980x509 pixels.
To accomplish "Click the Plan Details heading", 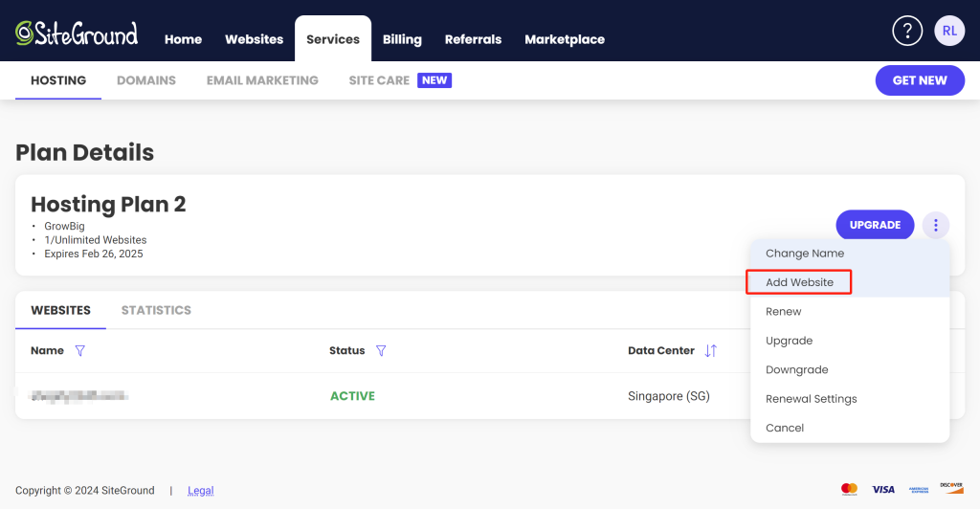I will click(84, 152).
